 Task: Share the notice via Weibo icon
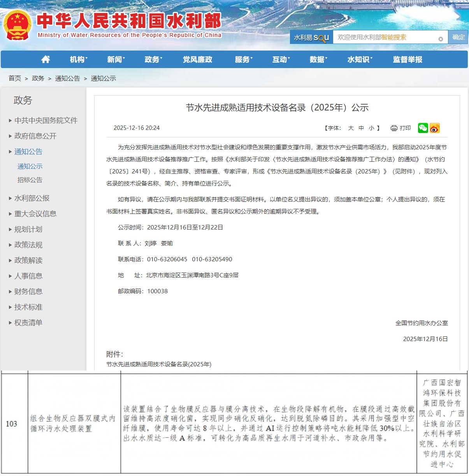[x=435, y=128]
